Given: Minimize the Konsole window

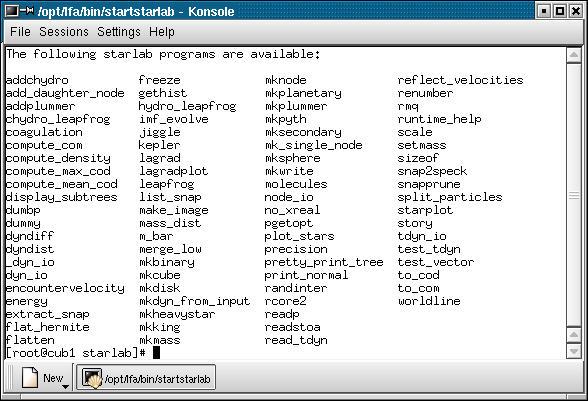Looking at the screenshot, I should point(544,11).
